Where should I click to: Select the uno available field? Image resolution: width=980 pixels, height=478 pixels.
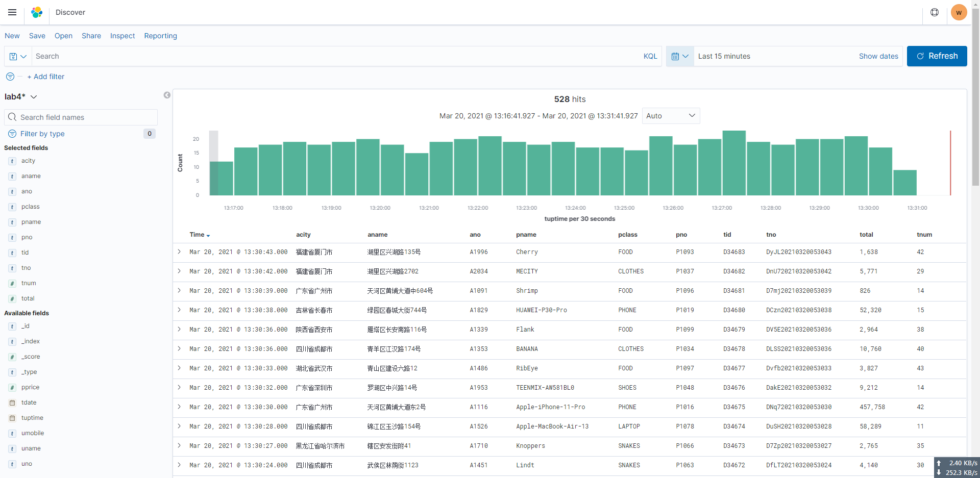tap(27, 464)
